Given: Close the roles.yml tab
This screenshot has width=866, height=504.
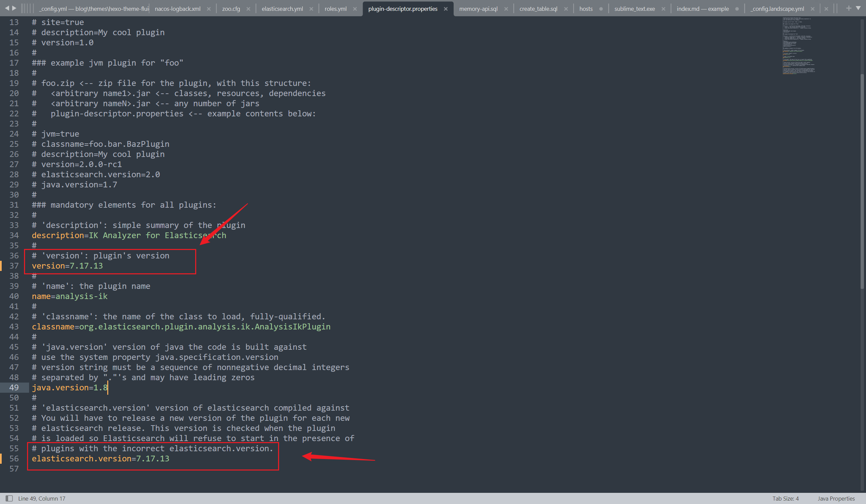Looking at the screenshot, I should click(355, 9).
